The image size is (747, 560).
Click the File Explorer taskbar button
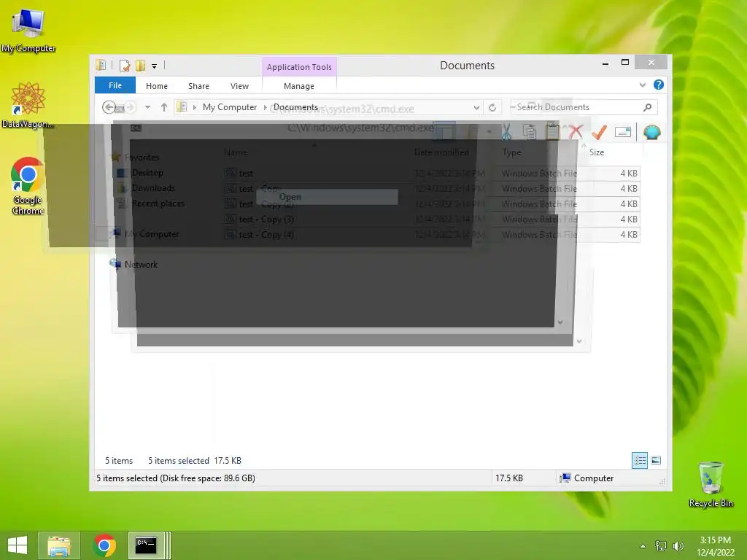[58, 545]
